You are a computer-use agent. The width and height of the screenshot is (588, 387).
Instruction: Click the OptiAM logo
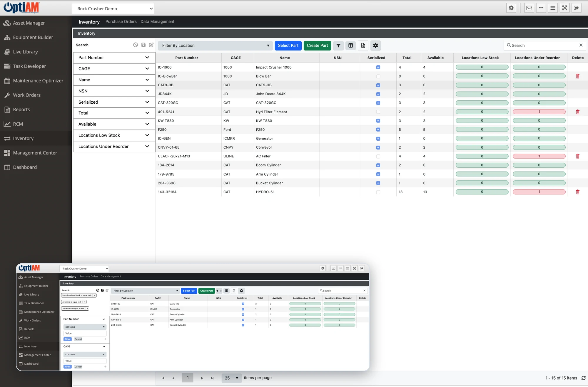[x=21, y=8]
